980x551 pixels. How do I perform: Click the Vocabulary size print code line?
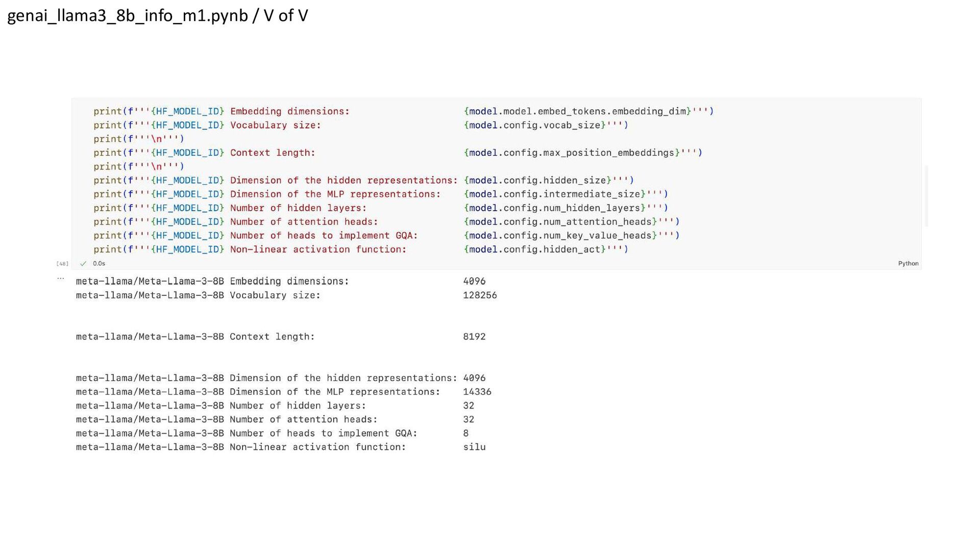coord(360,125)
